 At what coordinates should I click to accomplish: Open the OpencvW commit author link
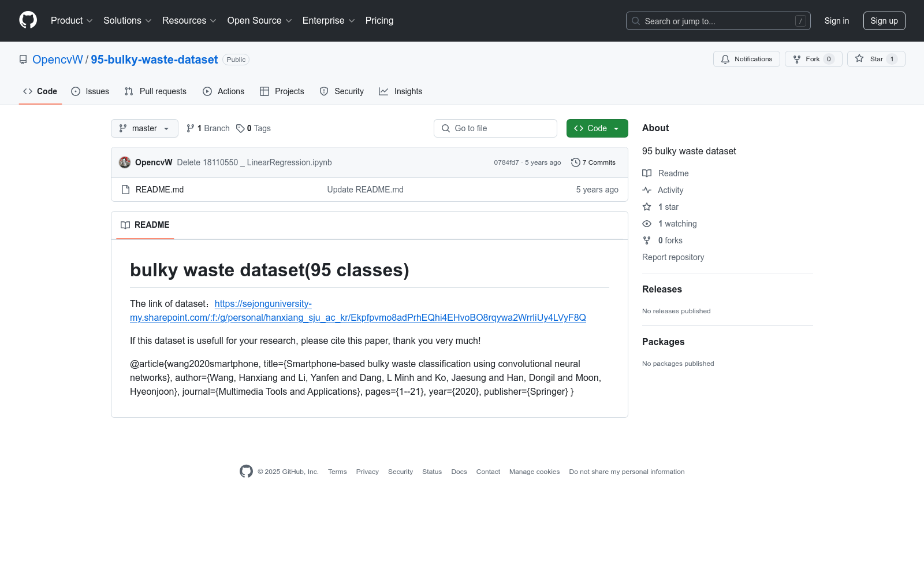154,162
